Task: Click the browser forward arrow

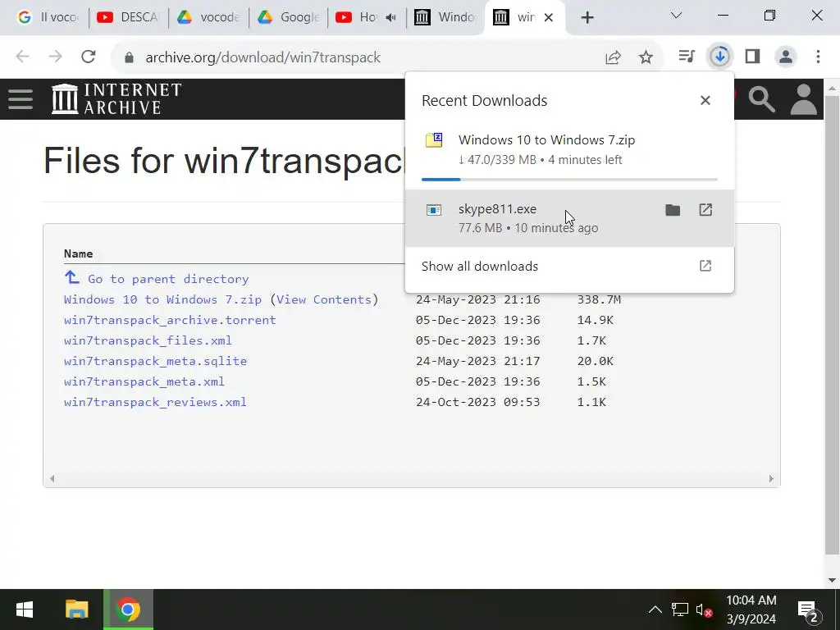Action: click(x=55, y=57)
